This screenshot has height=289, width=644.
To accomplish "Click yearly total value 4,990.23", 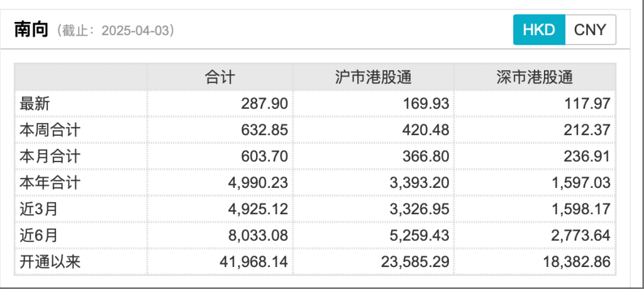I will click(x=257, y=183).
